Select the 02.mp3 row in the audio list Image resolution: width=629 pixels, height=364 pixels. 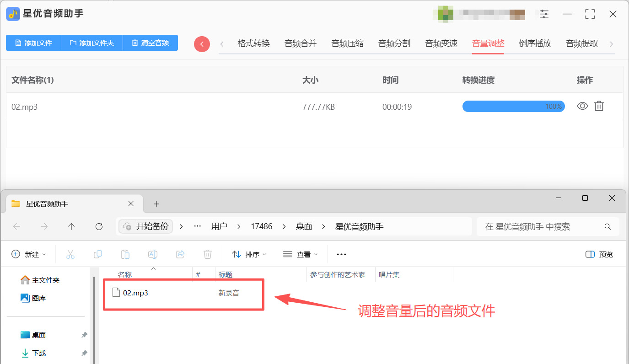click(x=314, y=107)
